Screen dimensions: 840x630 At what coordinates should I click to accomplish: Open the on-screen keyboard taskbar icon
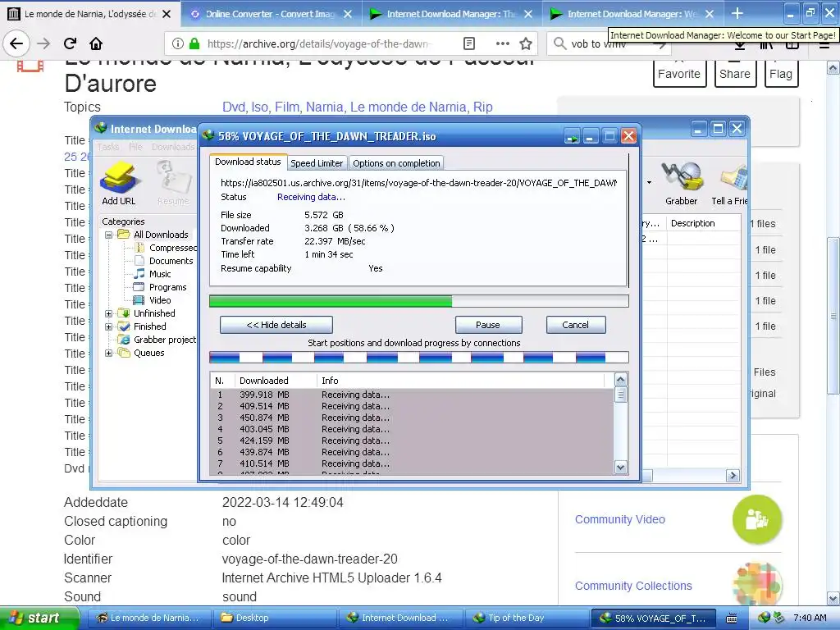[733, 618]
